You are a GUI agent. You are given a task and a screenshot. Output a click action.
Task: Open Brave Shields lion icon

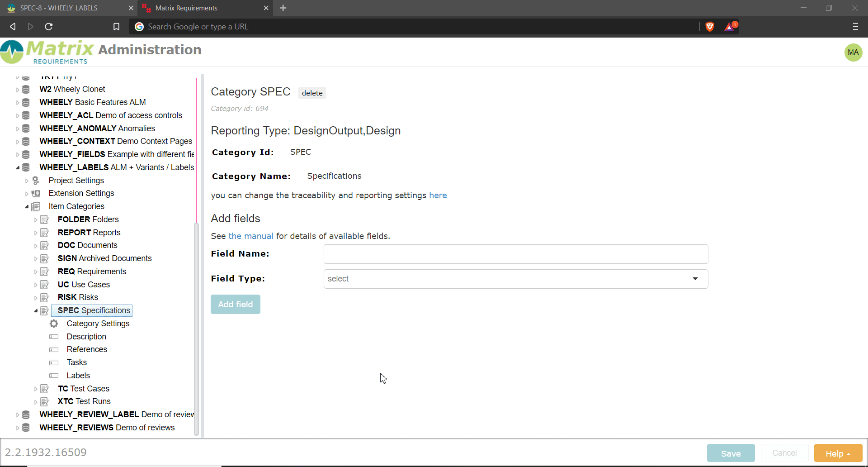(710, 27)
